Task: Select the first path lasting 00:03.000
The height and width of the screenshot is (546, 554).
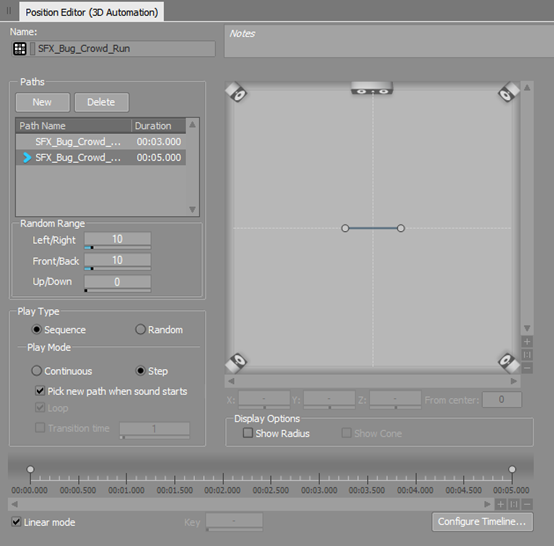Action: click(101, 142)
